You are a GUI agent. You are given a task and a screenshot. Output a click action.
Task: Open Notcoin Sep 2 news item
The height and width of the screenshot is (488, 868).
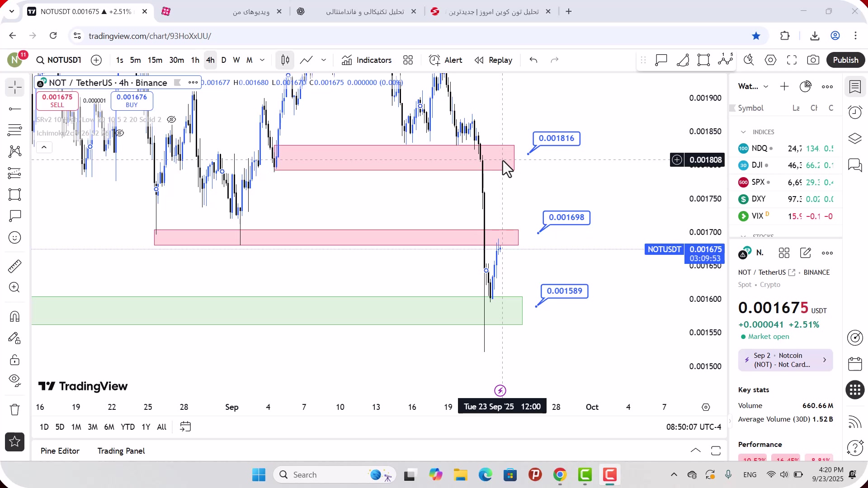[786, 360]
